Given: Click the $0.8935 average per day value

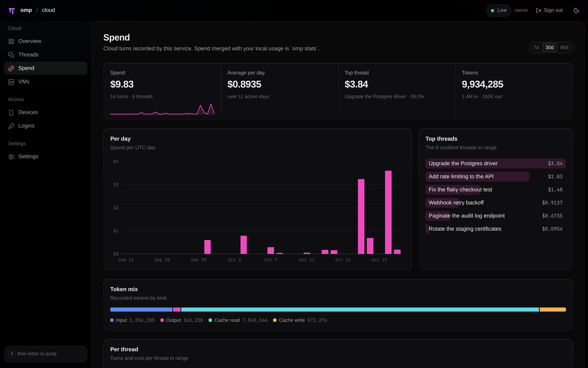Looking at the screenshot, I should (244, 84).
